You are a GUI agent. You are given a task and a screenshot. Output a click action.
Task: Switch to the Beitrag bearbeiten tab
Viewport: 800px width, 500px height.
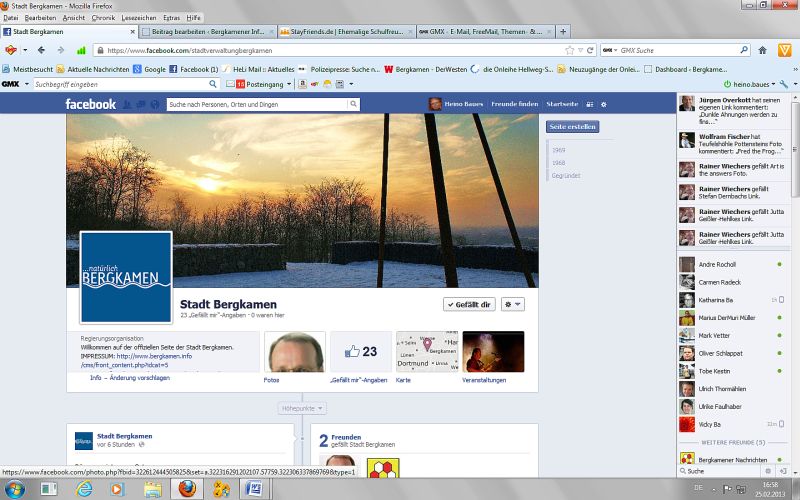(x=208, y=32)
